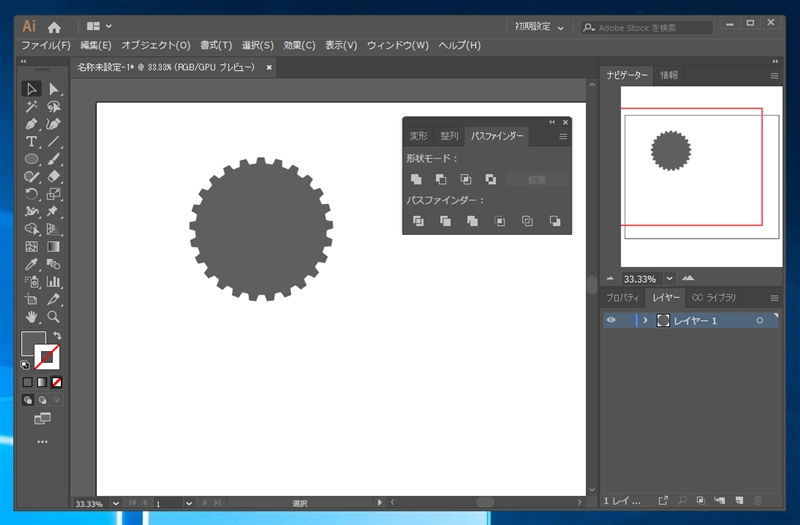Open the Pathfinder panel options menu

coord(563,137)
